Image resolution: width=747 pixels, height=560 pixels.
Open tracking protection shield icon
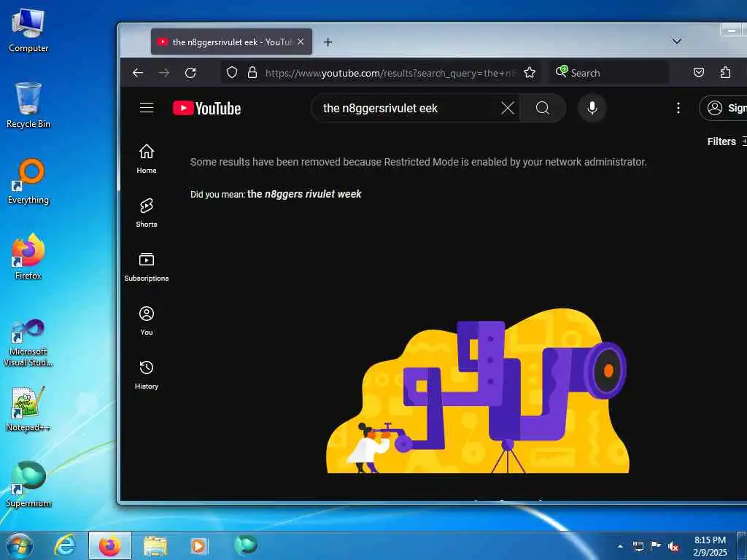click(x=231, y=72)
